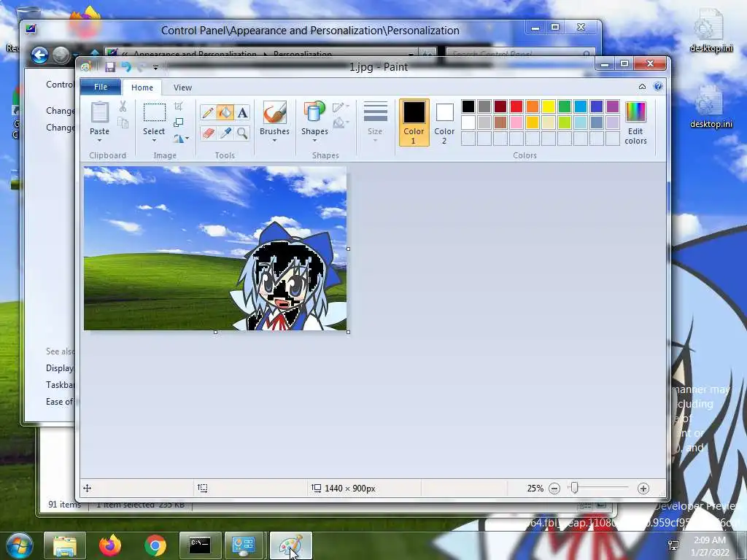Switch to the View ribbon tab
Screen dimensions: 747x560
(x=182, y=87)
